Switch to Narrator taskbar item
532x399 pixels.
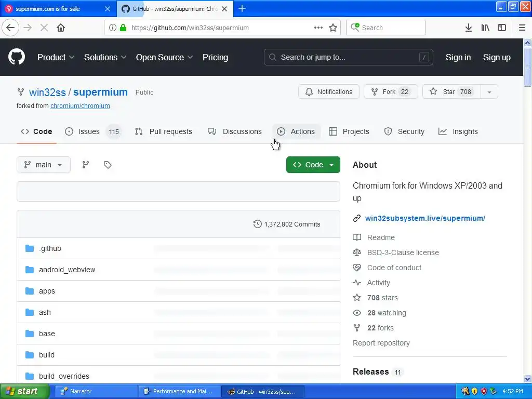tap(96, 391)
